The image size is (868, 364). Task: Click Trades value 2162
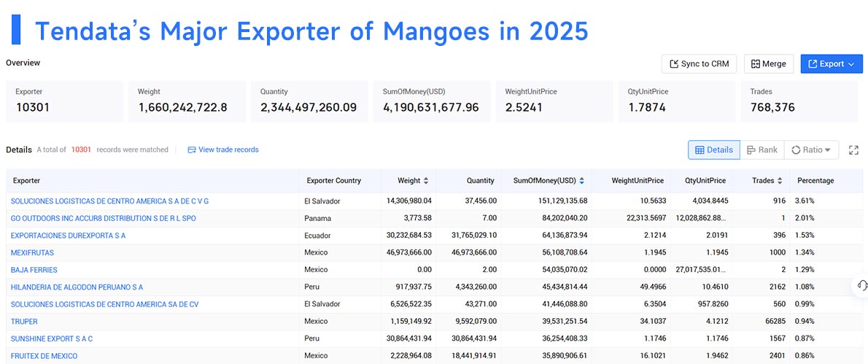click(778, 287)
